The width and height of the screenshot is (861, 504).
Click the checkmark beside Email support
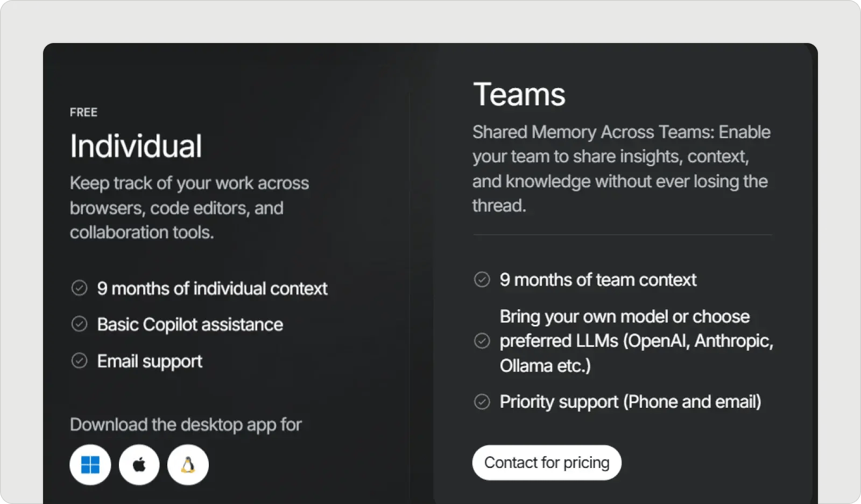(79, 360)
